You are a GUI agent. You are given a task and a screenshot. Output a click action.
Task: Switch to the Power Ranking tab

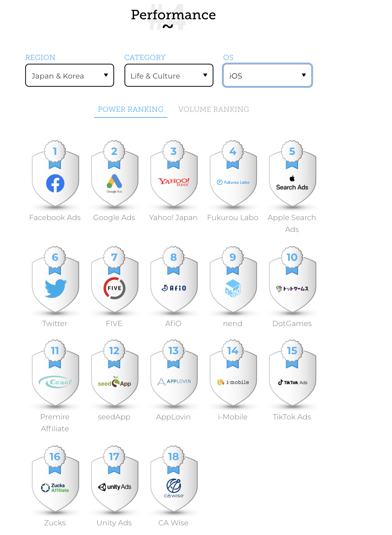131,109
